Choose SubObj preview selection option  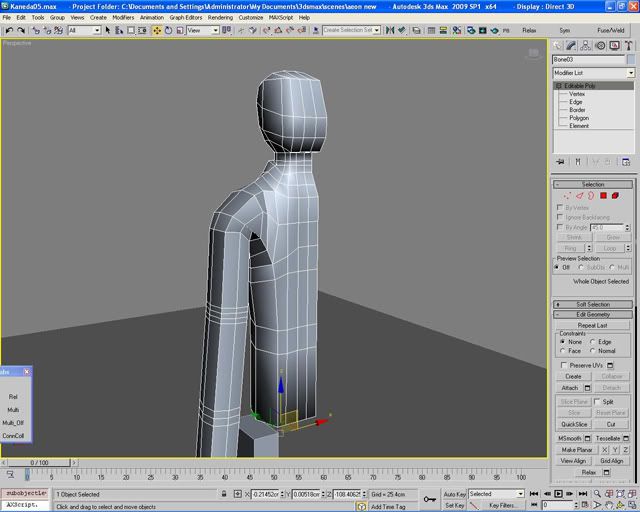pos(582,267)
